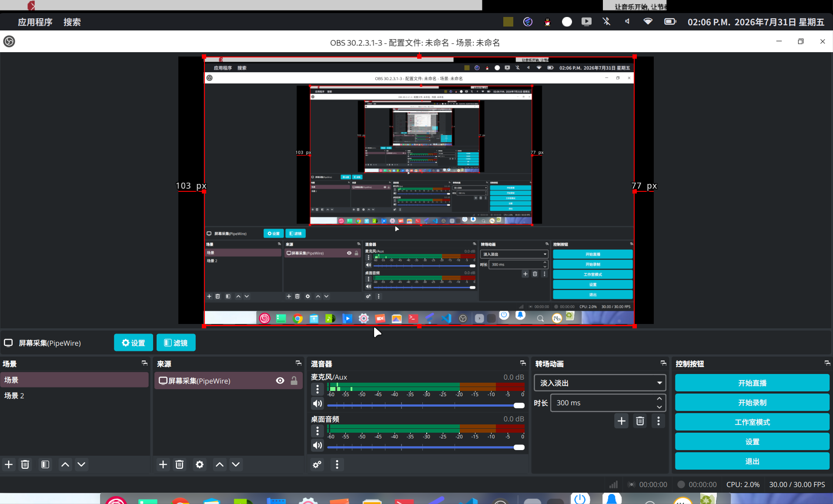Open the 应用程序 menu in top bar

[35, 22]
